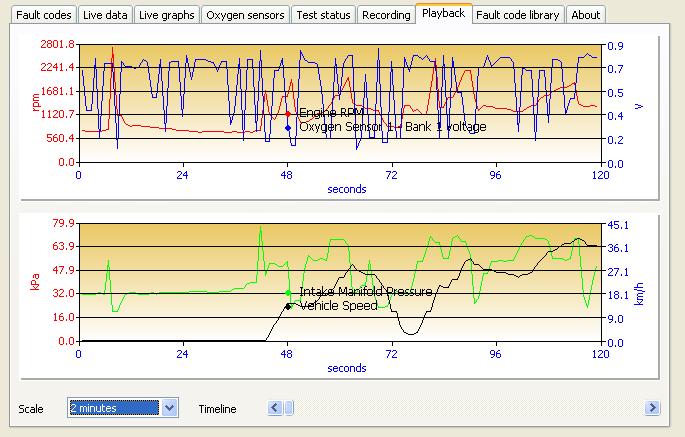This screenshot has height=437, width=685.
Task: Click the 9.0 km/h axis value
Action: point(615,319)
